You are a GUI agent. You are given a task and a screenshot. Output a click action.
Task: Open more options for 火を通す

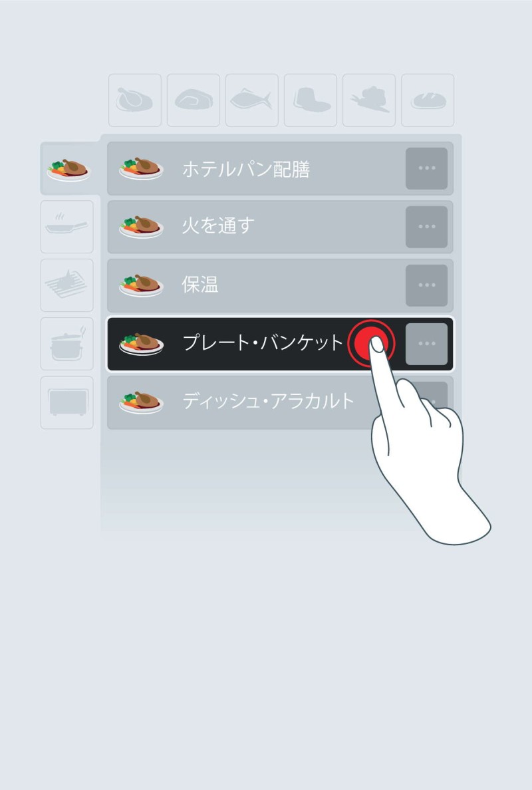427,227
